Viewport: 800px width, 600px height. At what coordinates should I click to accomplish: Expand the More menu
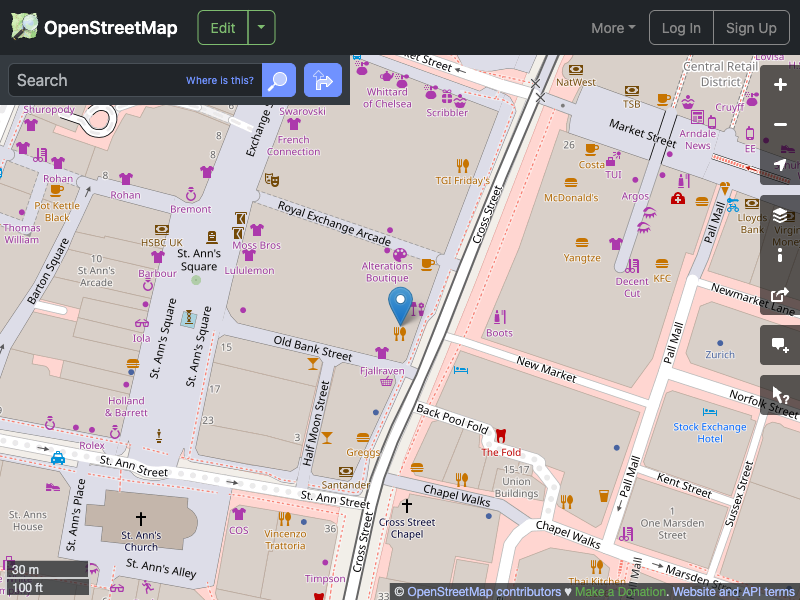(x=612, y=28)
